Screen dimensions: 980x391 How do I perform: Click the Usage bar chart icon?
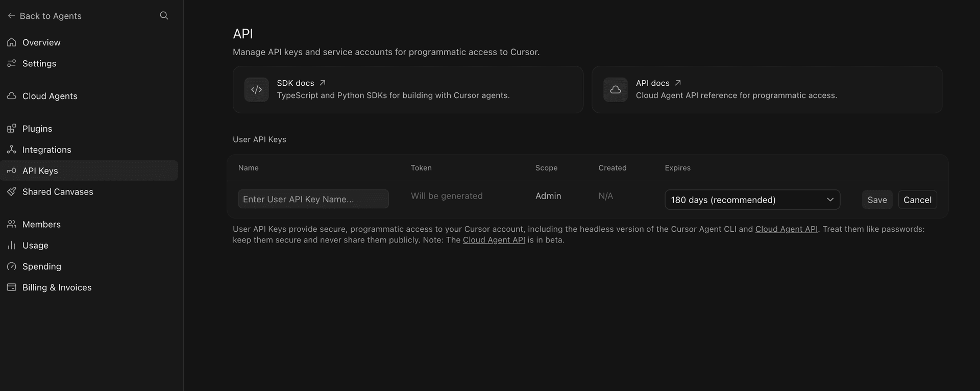(x=11, y=245)
